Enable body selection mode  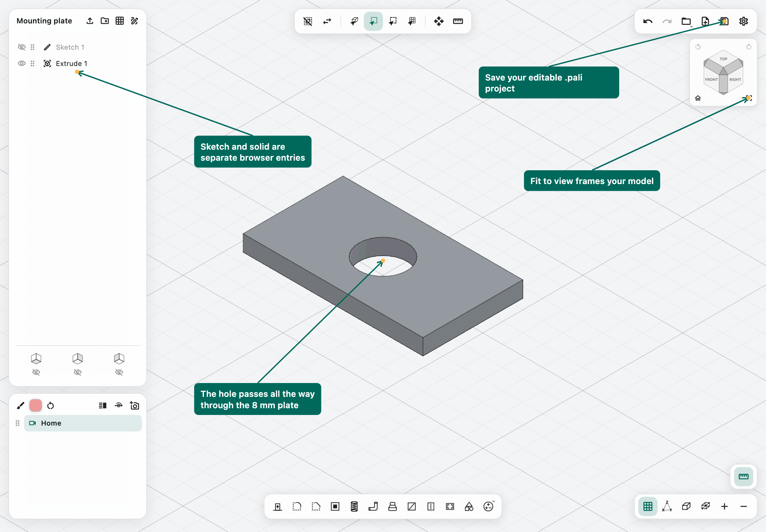click(x=354, y=21)
